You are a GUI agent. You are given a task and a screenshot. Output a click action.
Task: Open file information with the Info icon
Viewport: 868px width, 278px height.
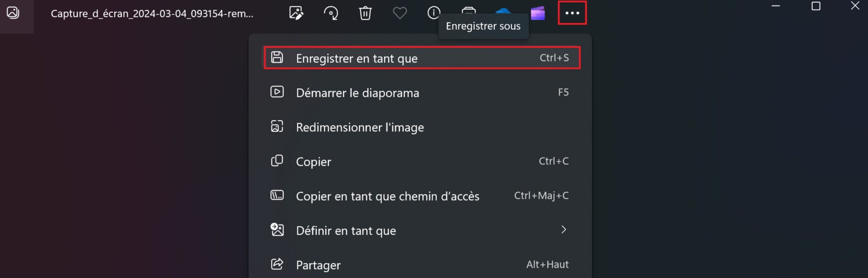[434, 13]
